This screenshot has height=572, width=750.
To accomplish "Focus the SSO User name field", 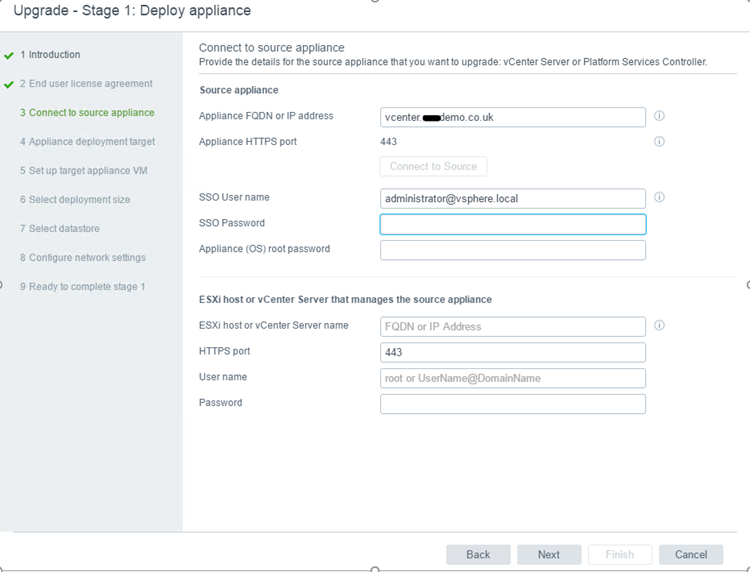I will pos(513,198).
